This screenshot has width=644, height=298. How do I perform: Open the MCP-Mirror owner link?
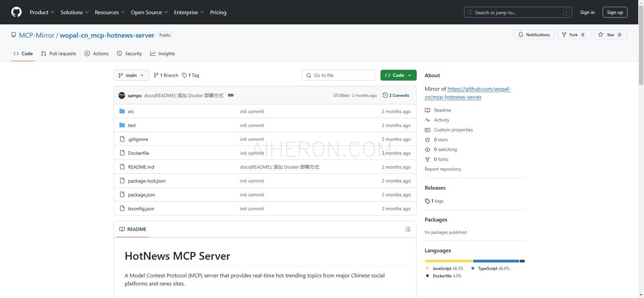coord(37,35)
